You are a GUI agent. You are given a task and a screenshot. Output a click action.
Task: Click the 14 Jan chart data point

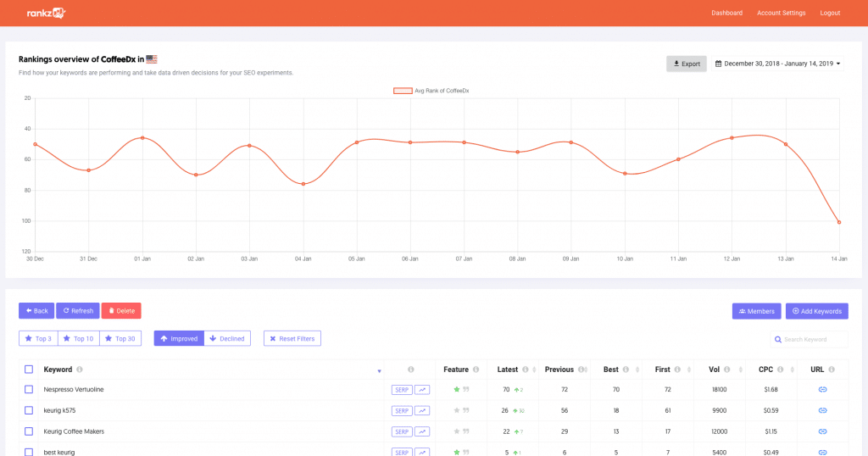pos(839,222)
